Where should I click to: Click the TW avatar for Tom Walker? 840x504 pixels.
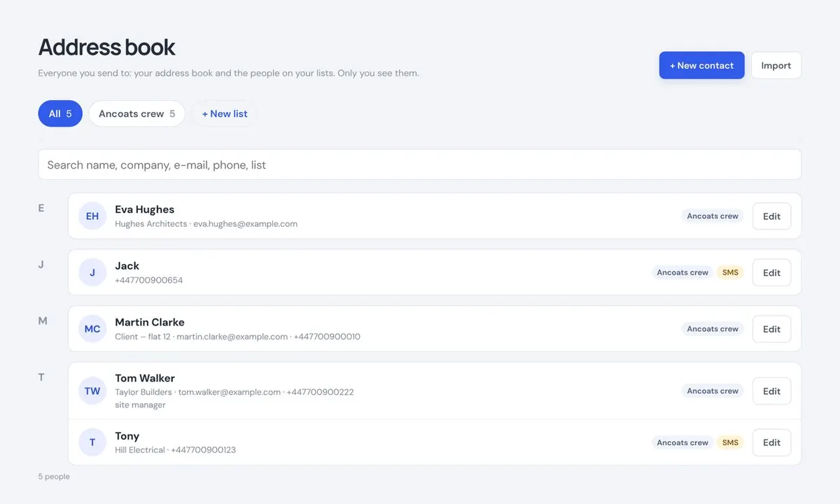[x=92, y=391]
